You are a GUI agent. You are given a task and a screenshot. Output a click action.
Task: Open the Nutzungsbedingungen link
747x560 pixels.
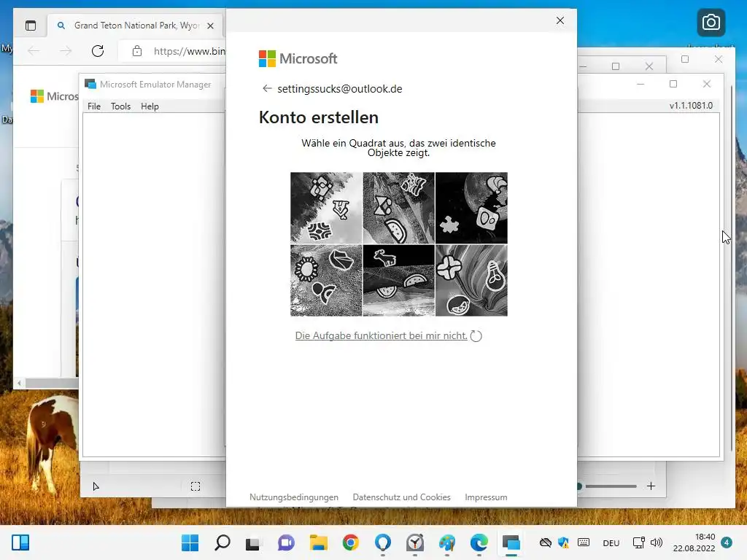pos(294,497)
